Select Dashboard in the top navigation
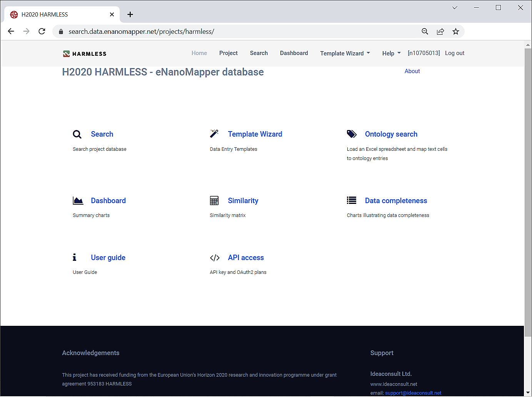The image size is (532, 397). click(294, 53)
